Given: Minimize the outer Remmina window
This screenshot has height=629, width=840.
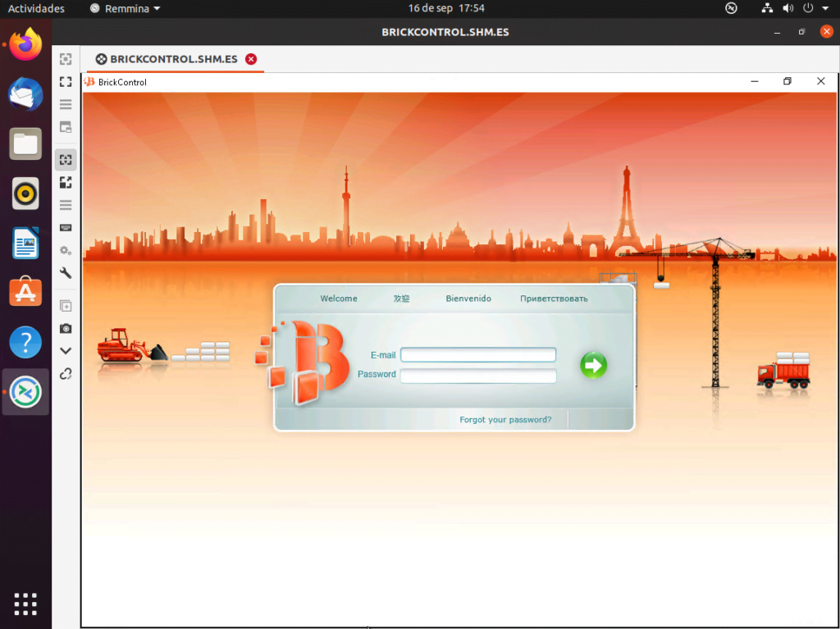Looking at the screenshot, I should click(x=777, y=32).
